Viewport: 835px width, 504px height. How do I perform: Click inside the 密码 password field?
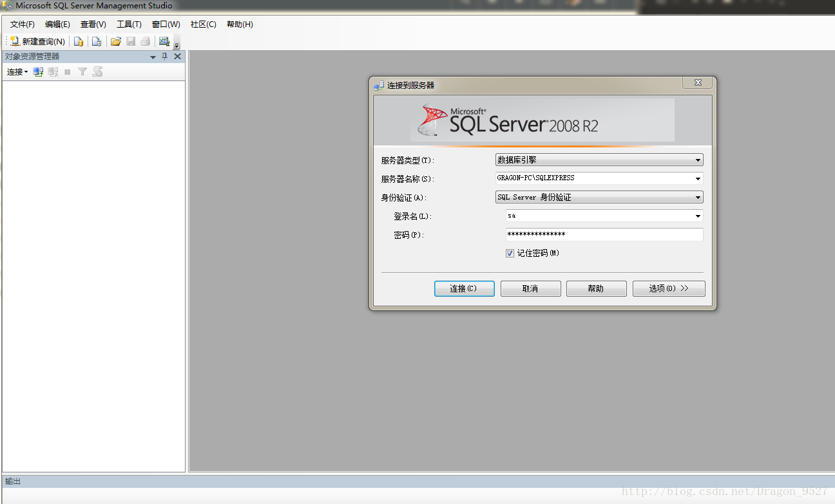click(x=604, y=235)
